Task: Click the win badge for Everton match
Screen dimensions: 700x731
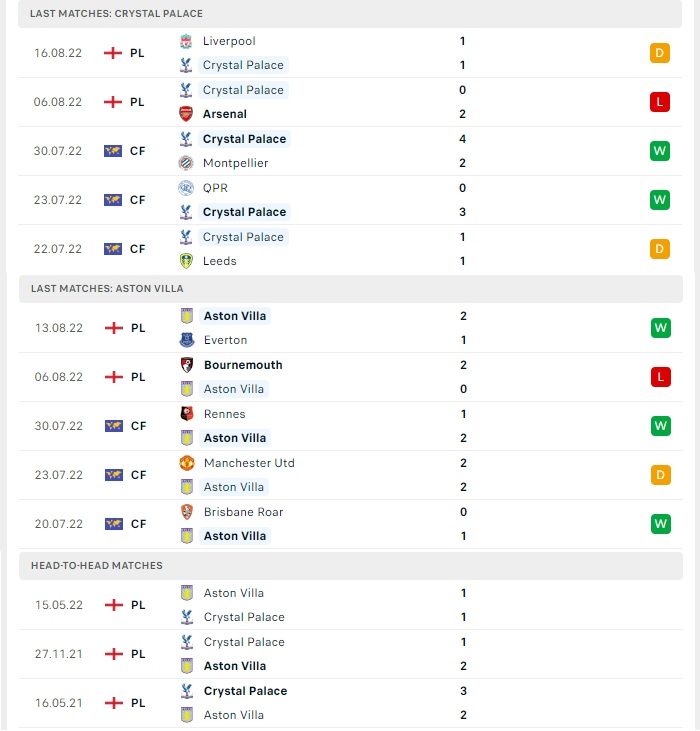Action: point(660,328)
